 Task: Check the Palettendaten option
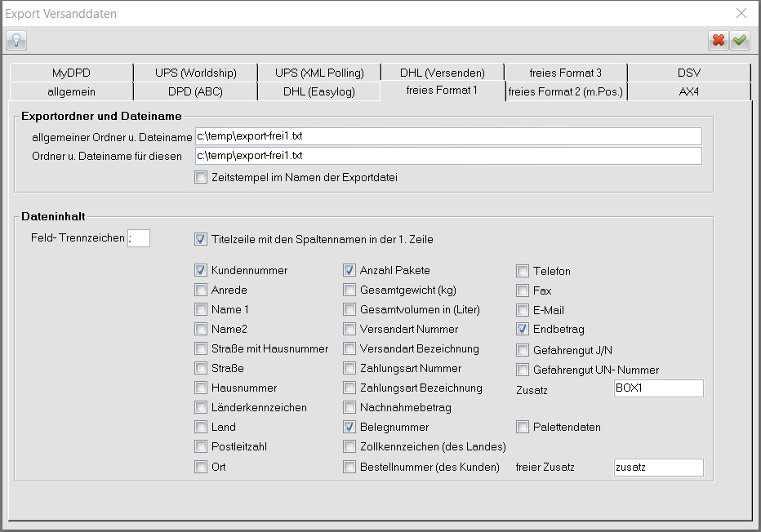[523, 427]
